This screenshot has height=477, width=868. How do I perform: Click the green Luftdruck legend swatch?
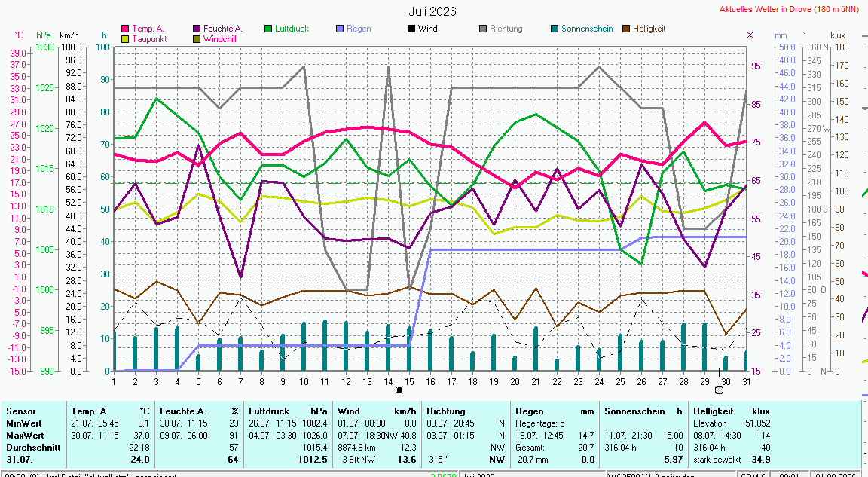(x=268, y=29)
